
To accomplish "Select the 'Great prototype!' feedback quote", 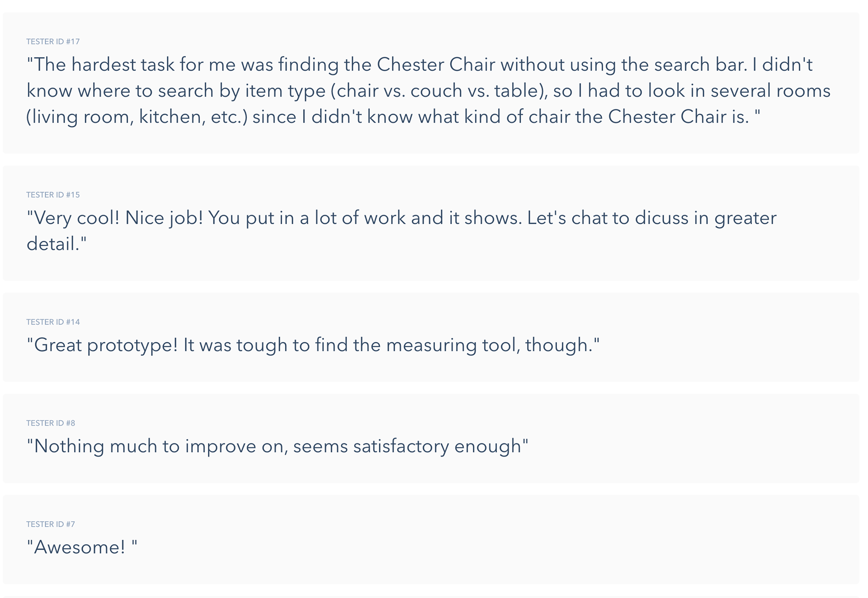I will (x=313, y=345).
